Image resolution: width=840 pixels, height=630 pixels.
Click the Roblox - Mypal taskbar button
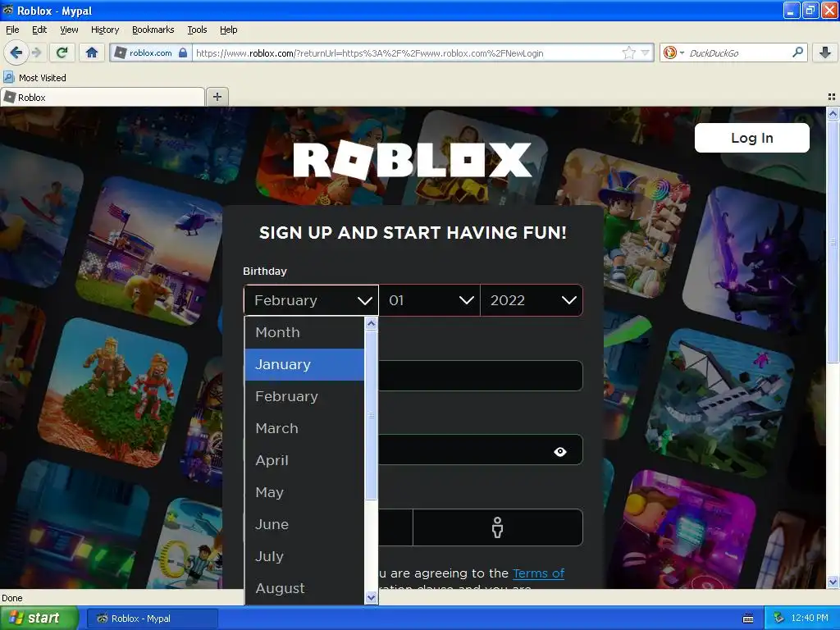pyautogui.click(x=152, y=619)
